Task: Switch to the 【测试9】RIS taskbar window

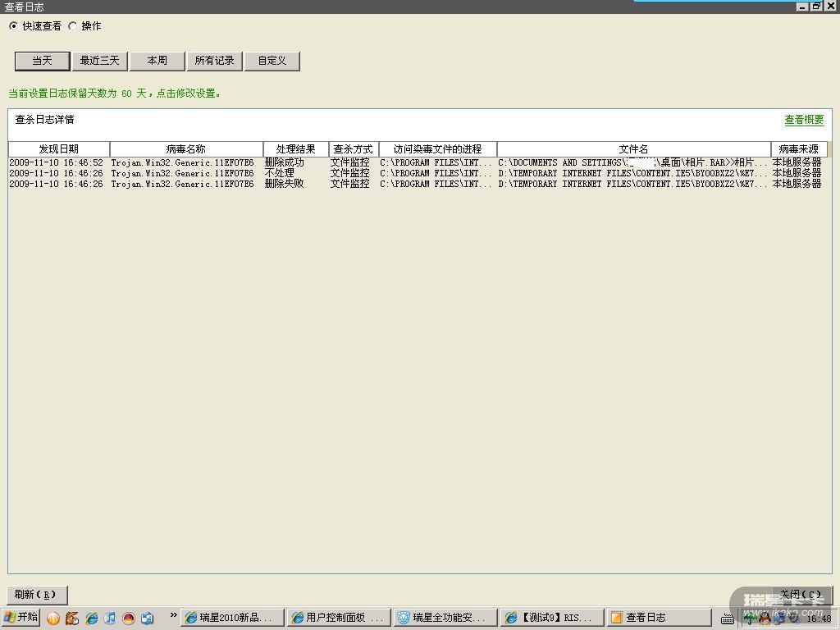Action: pos(552,618)
